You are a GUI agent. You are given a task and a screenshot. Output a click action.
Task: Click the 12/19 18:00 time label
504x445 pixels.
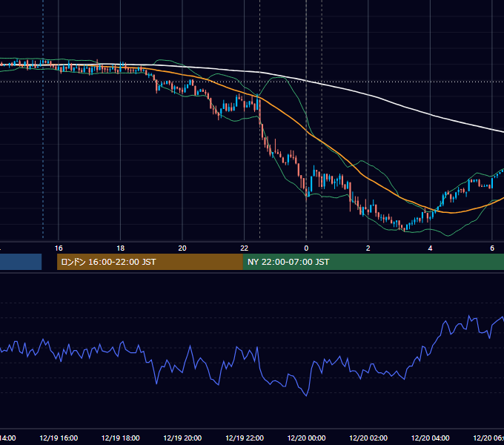click(x=121, y=438)
